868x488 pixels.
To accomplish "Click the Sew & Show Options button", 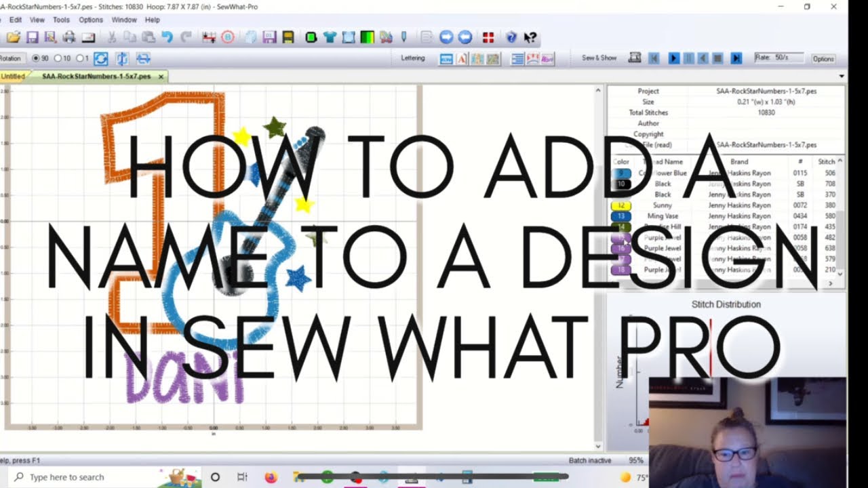I will click(823, 59).
